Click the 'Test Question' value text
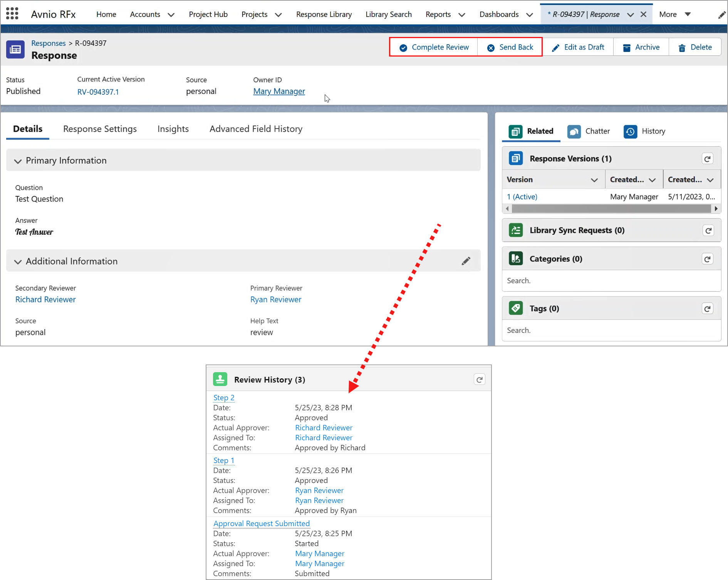728x580 pixels. point(39,199)
